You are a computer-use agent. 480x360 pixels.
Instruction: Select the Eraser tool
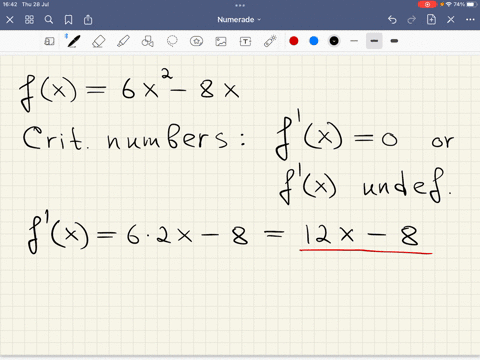click(99, 41)
